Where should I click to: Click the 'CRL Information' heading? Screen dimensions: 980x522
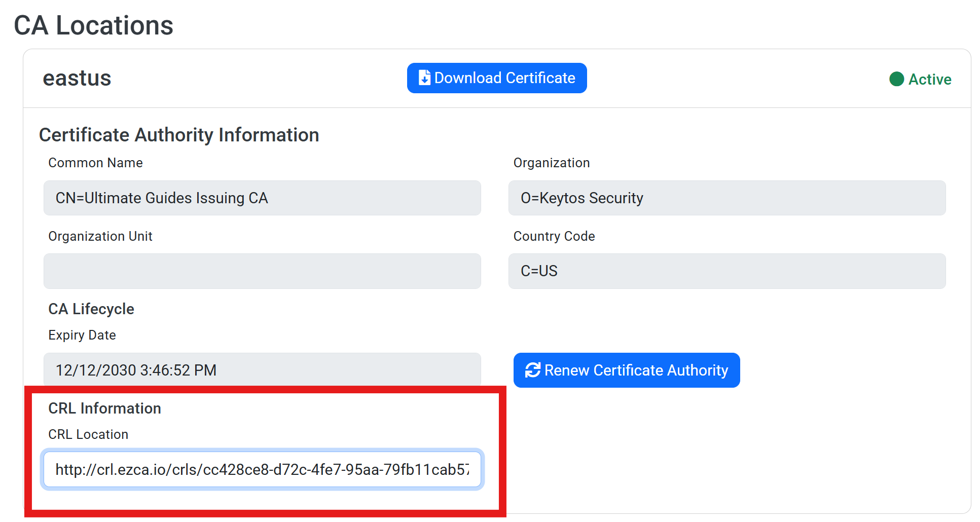click(104, 408)
